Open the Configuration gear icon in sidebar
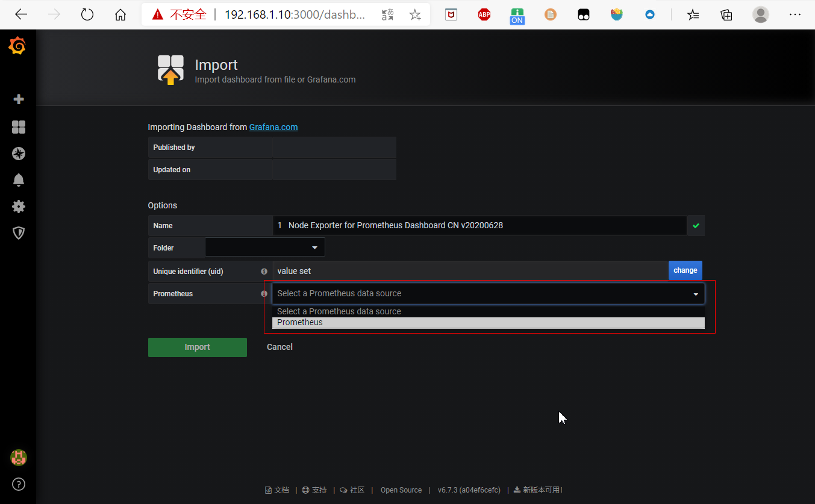This screenshot has width=815, height=504. (x=19, y=207)
